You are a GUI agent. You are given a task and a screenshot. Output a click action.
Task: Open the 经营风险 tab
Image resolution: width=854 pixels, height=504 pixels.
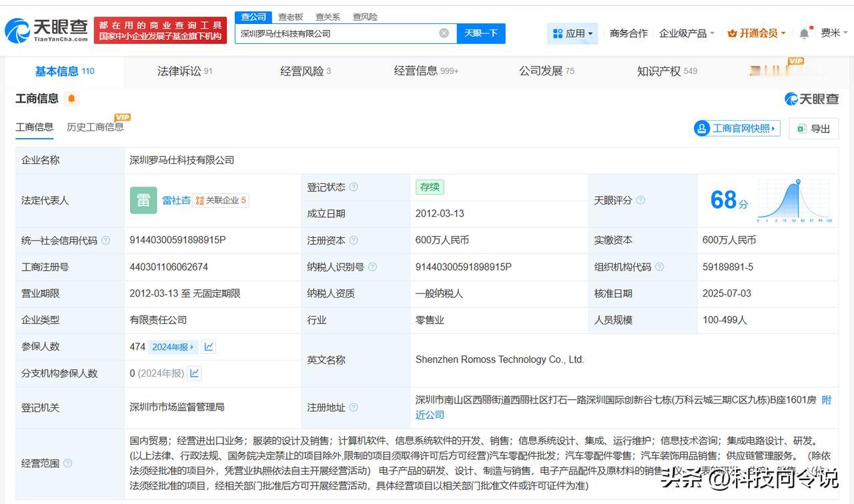(x=306, y=71)
